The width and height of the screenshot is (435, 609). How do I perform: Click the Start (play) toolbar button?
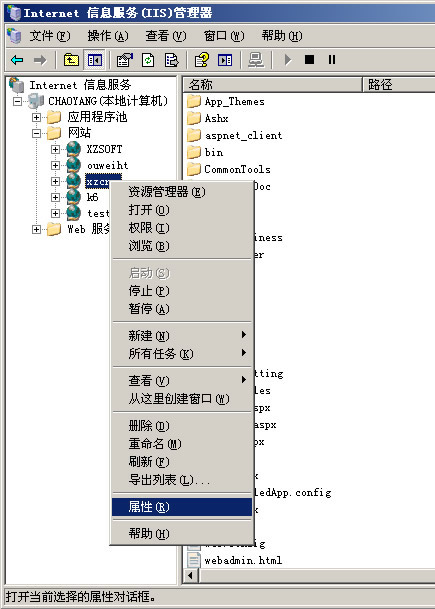[x=288, y=60]
